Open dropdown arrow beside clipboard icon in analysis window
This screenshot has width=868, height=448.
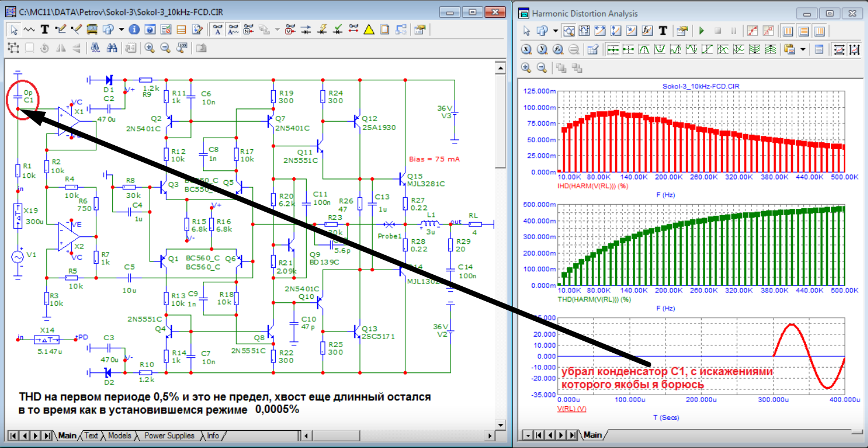point(803,49)
